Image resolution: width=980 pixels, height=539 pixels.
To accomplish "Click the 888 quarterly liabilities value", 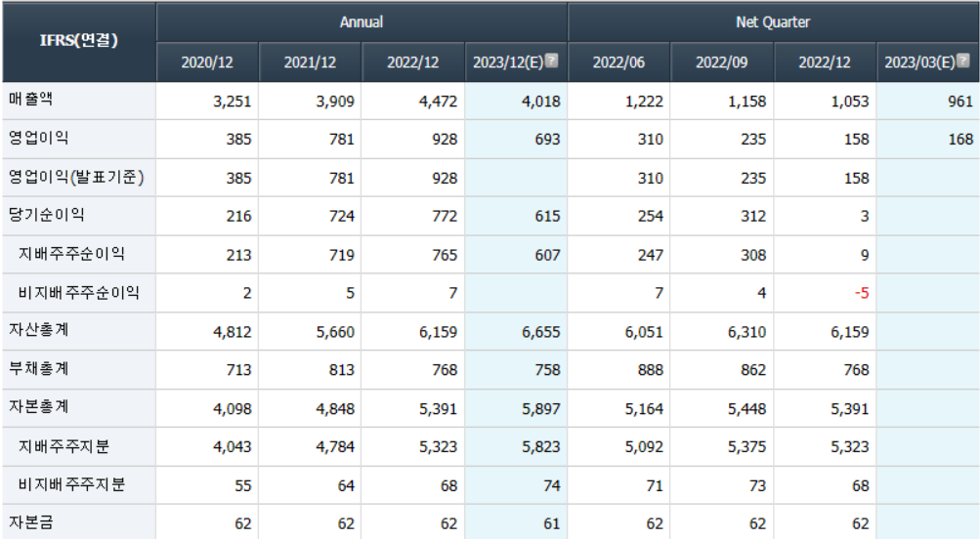I will (x=650, y=370).
